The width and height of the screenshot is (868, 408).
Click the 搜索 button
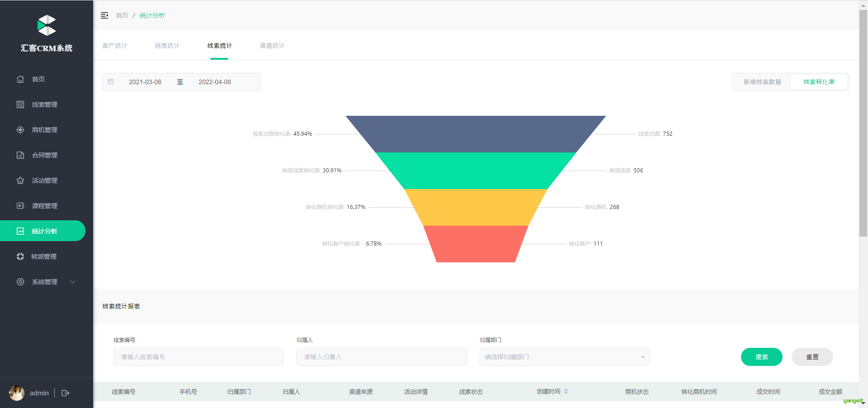click(x=762, y=357)
